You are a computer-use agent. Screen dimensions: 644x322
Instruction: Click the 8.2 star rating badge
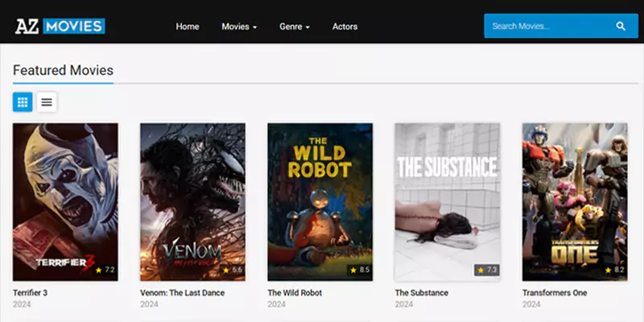pos(614,270)
